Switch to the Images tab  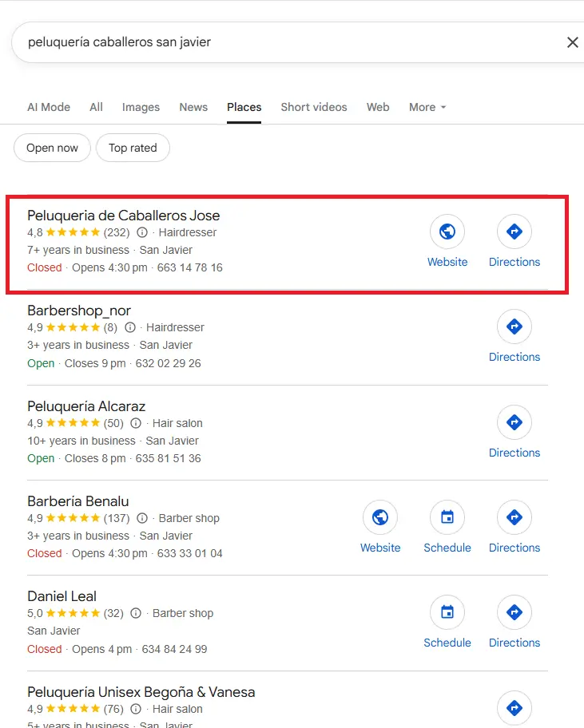(141, 107)
